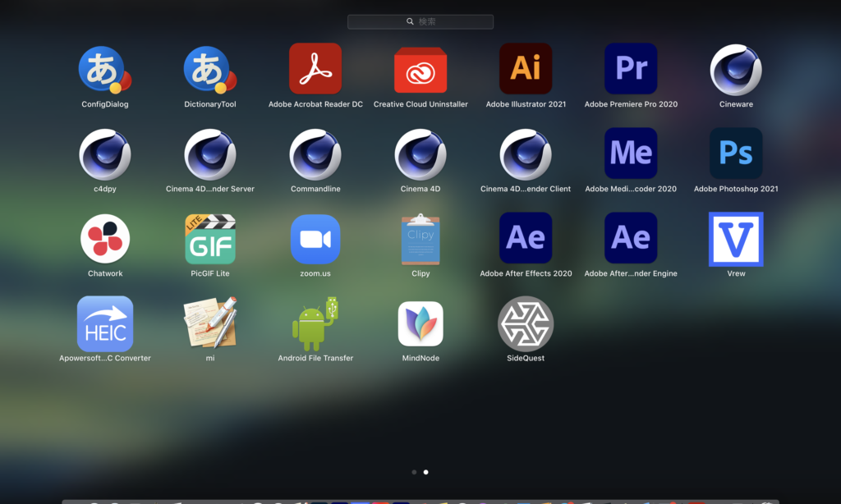The image size is (841, 504).
Task: Open Creative Cloud Uninstaller
Action: click(420, 69)
